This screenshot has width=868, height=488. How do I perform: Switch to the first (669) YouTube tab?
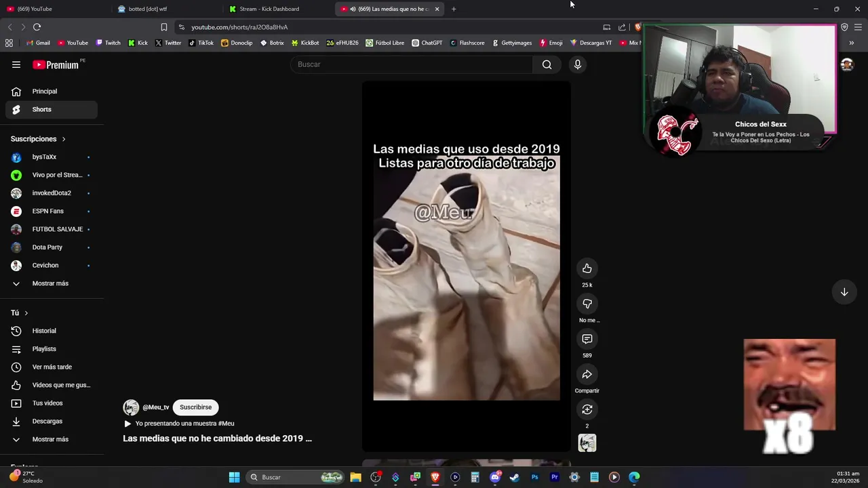[56, 9]
